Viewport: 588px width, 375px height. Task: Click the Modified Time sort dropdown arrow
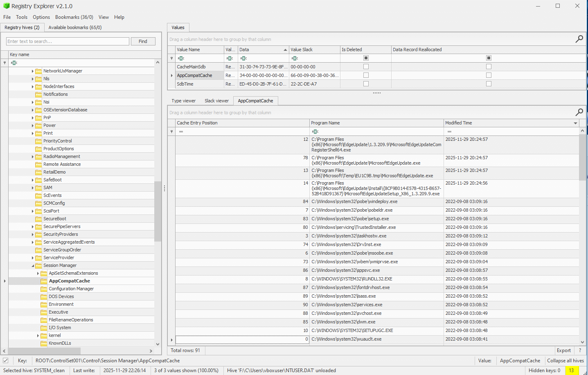pos(575,122)
